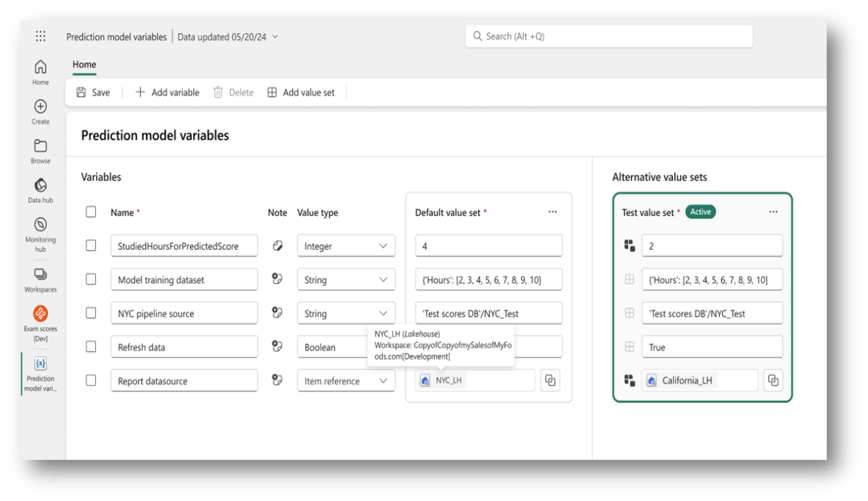The image size is (868, 501).
Task: Open Workspaces in the sidebar
Action: (x=41, y=279)
